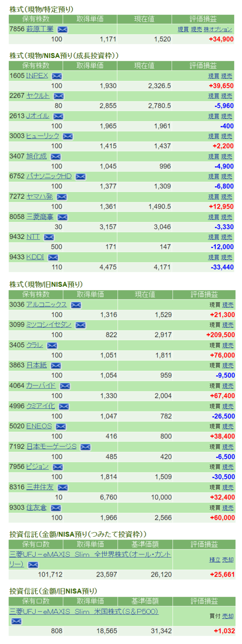242x644 pixels.
Task: Click the mail icon next to 日本モーゲージS
Action: point(86,447)
